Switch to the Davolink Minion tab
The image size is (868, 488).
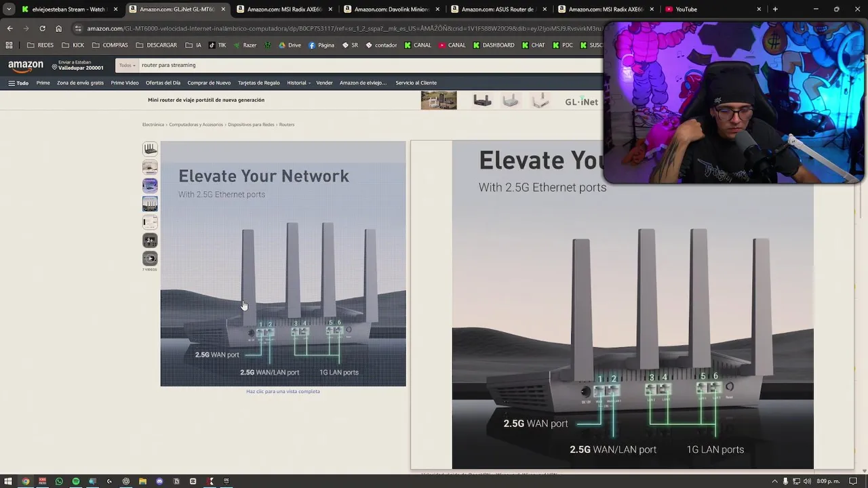pos(392,9)
